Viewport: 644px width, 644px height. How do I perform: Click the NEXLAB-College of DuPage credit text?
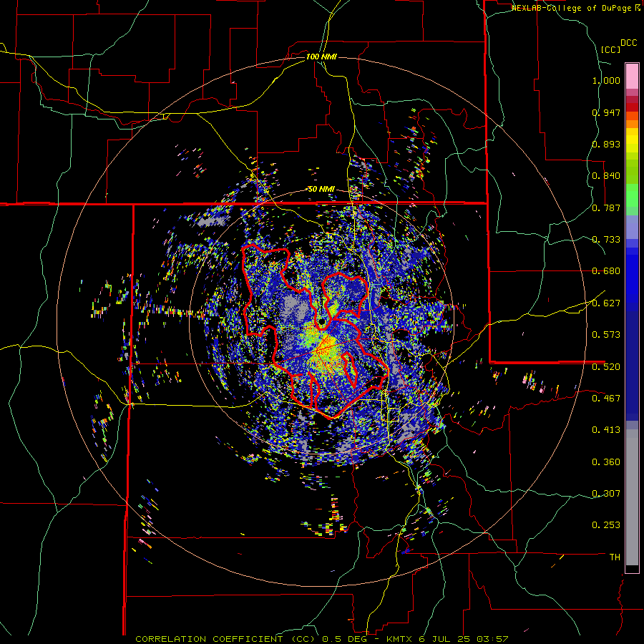(572, 8)
